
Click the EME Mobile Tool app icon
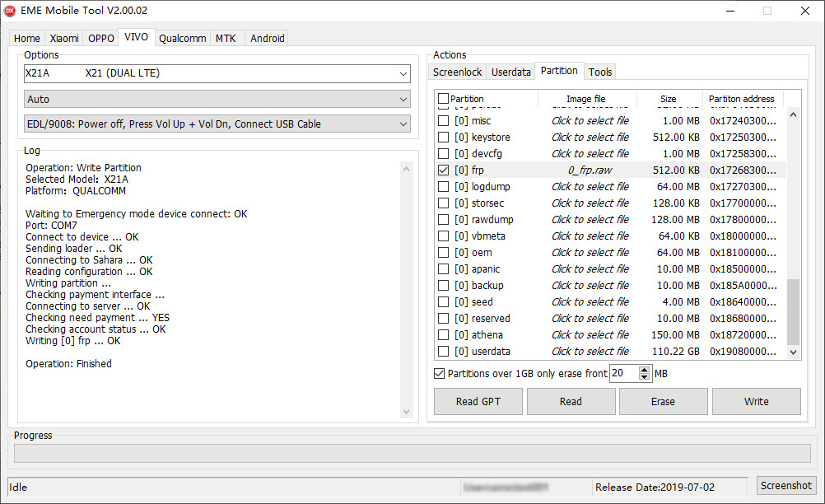10,11
